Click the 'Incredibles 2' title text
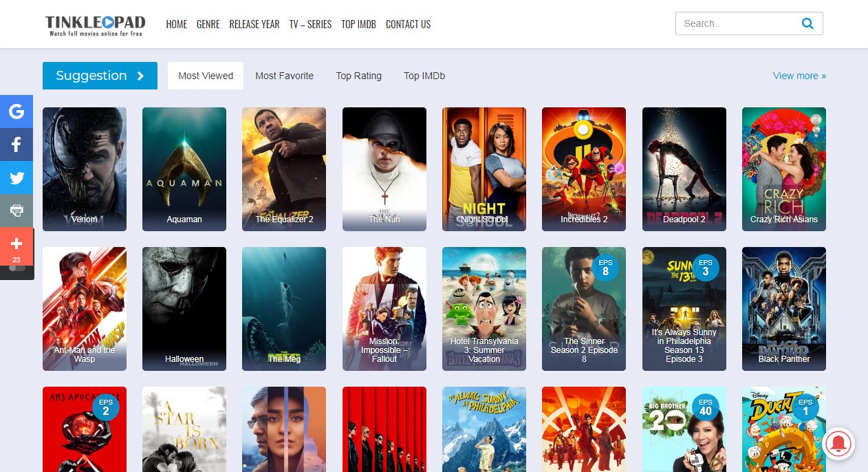The height and width of the screenshot is (472, 868). 584,219
